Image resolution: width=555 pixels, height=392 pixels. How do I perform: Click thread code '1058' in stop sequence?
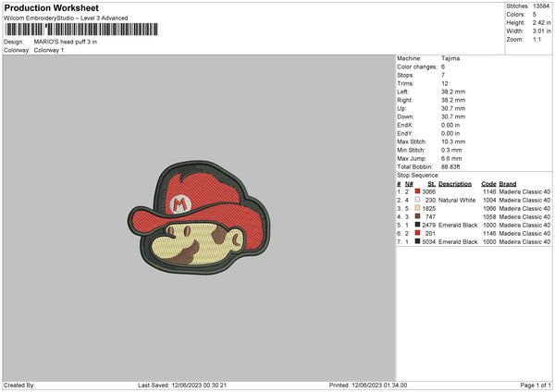click(x=489, y=217)
